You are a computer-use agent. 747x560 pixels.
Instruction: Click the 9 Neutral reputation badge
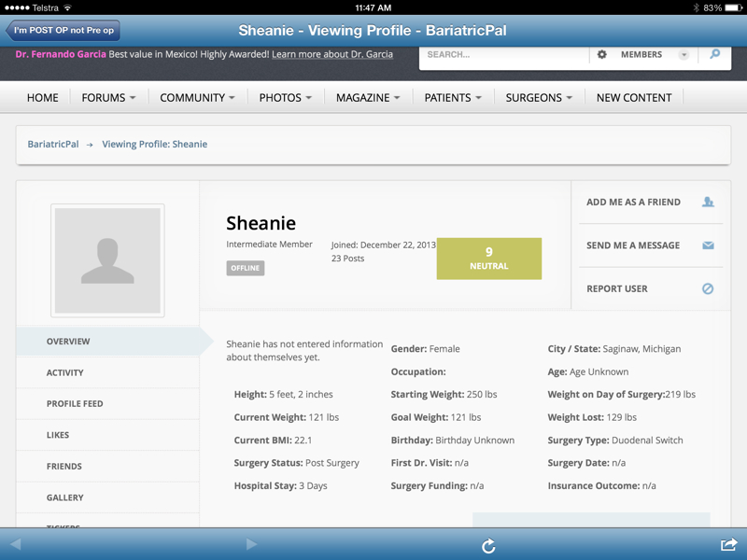488,259
